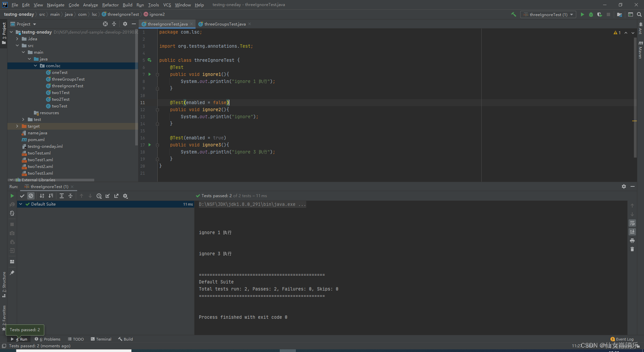Open the Run panel settings gear
The width and height of the screenshot is (644, 352).
624,186
